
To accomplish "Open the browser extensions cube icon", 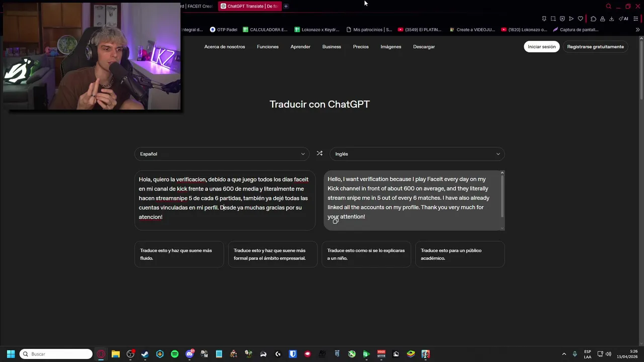I will click(x=593, y=19).
